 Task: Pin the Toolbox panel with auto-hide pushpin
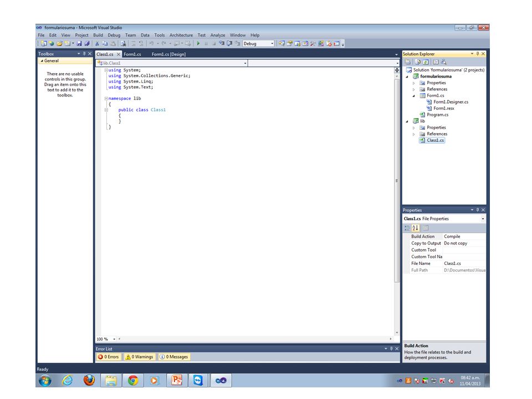84,54
